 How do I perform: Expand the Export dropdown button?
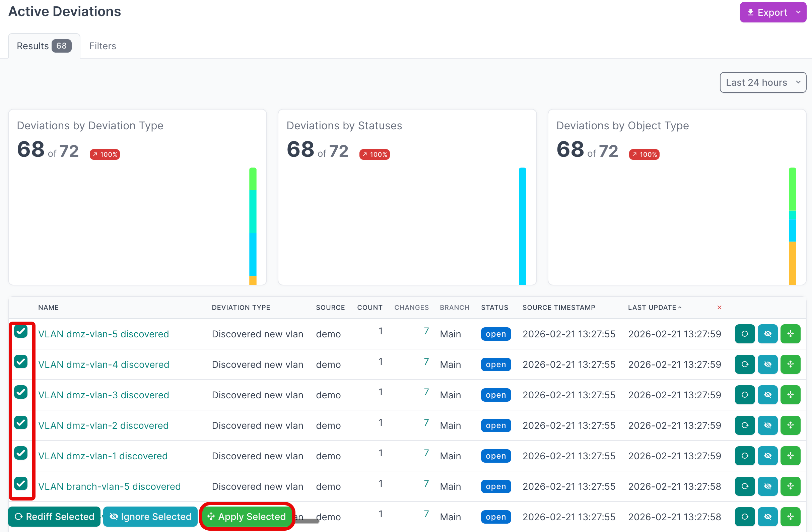point(772,12)
